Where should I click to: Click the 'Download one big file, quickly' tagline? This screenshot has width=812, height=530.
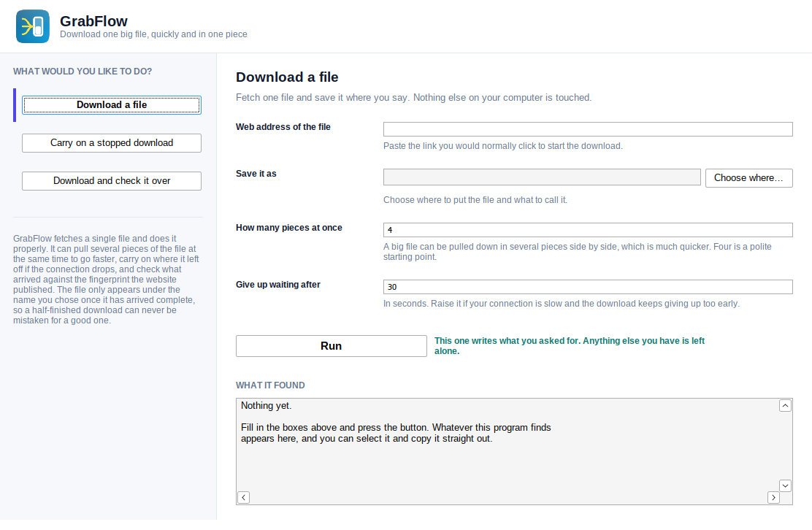coord(154,34)
